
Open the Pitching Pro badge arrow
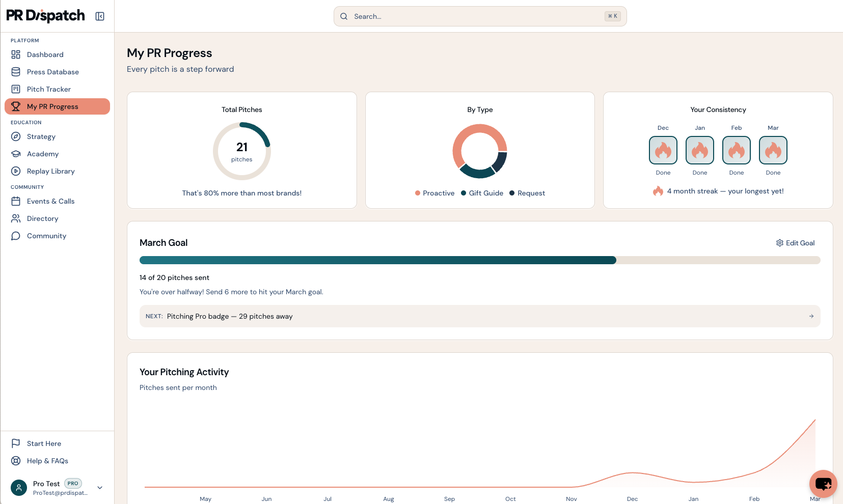[811, 316]
